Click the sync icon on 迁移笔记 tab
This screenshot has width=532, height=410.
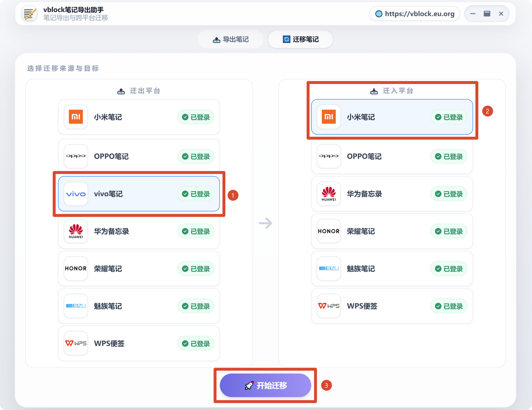pyautogui.click(x=286, y=39)
